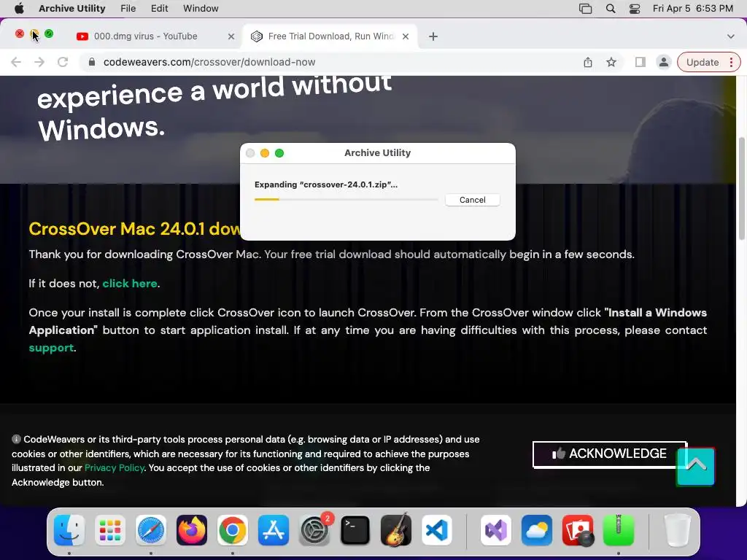Minimize the Archive Utility dialog

[265, 153]
